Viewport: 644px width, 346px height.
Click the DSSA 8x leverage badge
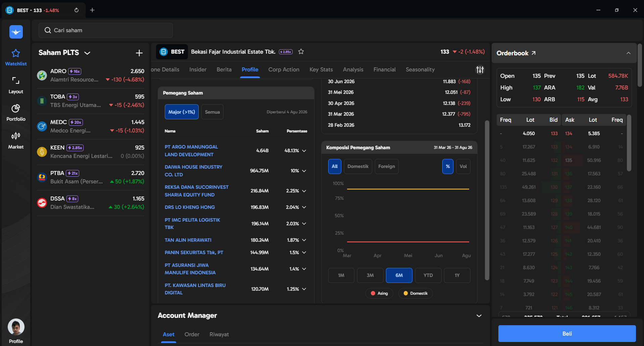pyautogui.click(x=72, y=199)
